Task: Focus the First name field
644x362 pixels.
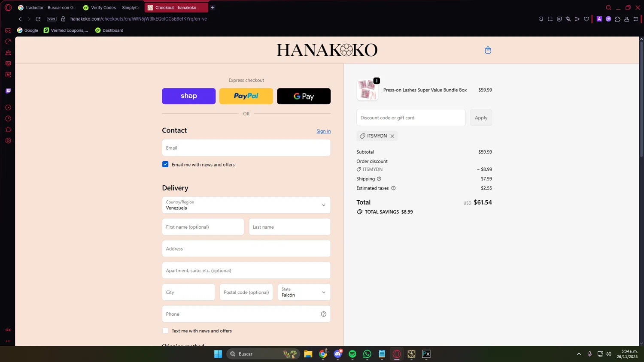Action: (203, 227)
